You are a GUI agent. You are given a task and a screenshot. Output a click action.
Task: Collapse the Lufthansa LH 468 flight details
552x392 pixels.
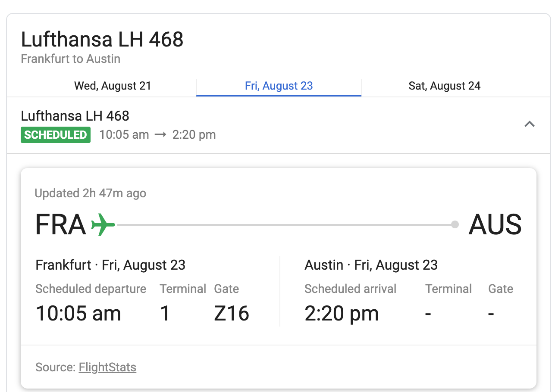click(529, 124)
